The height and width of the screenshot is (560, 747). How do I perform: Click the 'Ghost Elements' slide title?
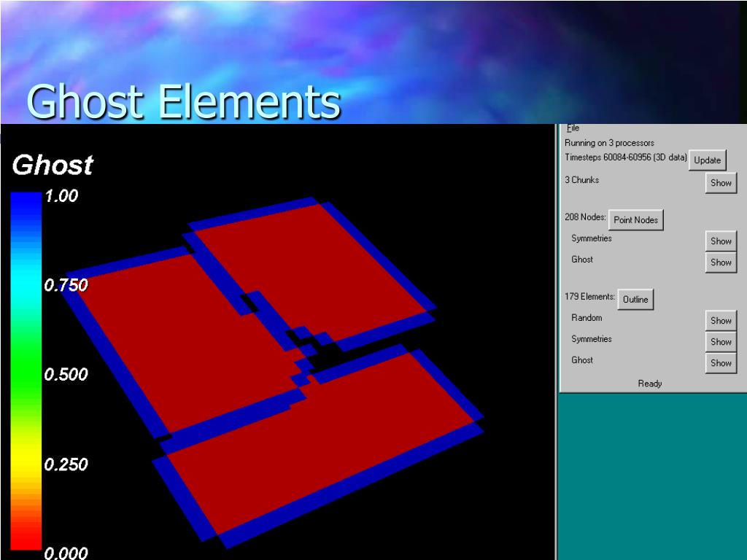(x=184, y=101)
